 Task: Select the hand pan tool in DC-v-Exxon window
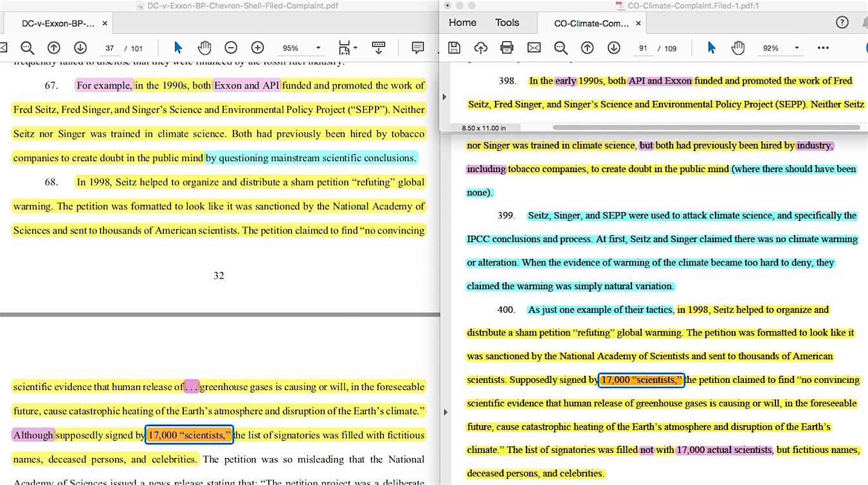pyautogui.click(x=204, y=48)
